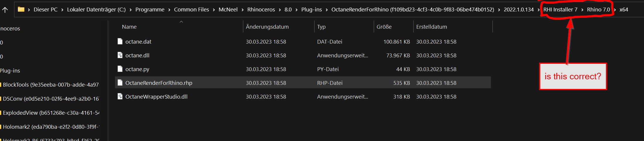This screenshot has width=644, height=141.
Task: Expand chevron after Plug-ins breadcrumb
Action: click(x=327, y=10)
